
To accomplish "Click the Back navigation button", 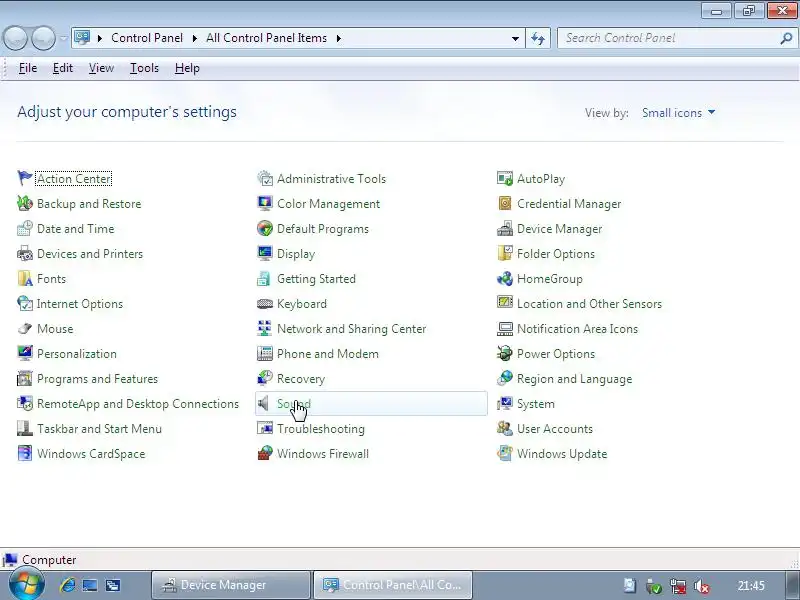I will click(15, 38).
